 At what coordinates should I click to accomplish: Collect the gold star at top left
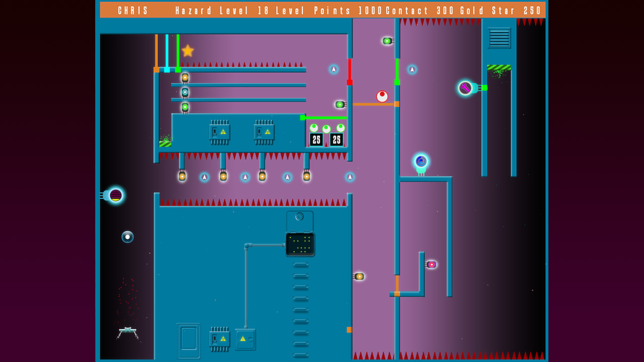188,50
